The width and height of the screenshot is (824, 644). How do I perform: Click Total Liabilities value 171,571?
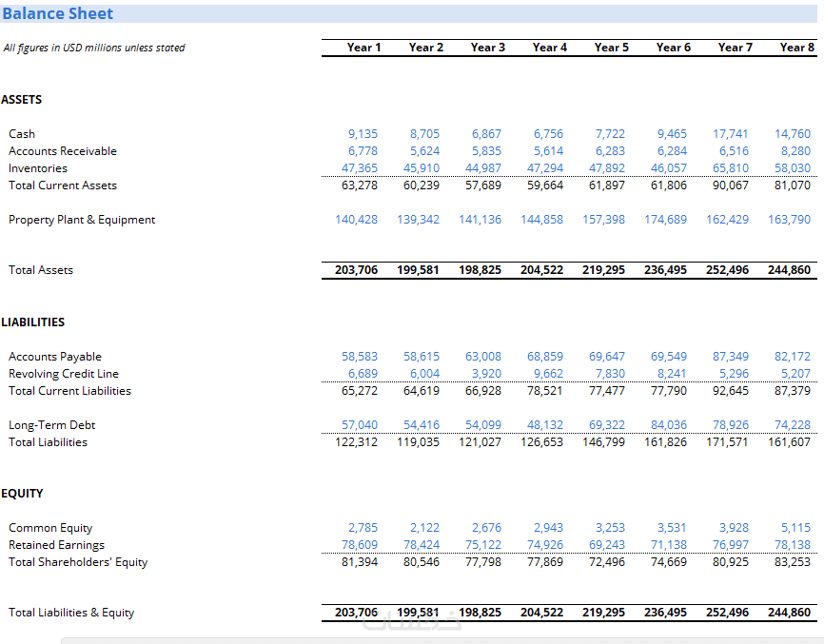click(x=727, y=442)
